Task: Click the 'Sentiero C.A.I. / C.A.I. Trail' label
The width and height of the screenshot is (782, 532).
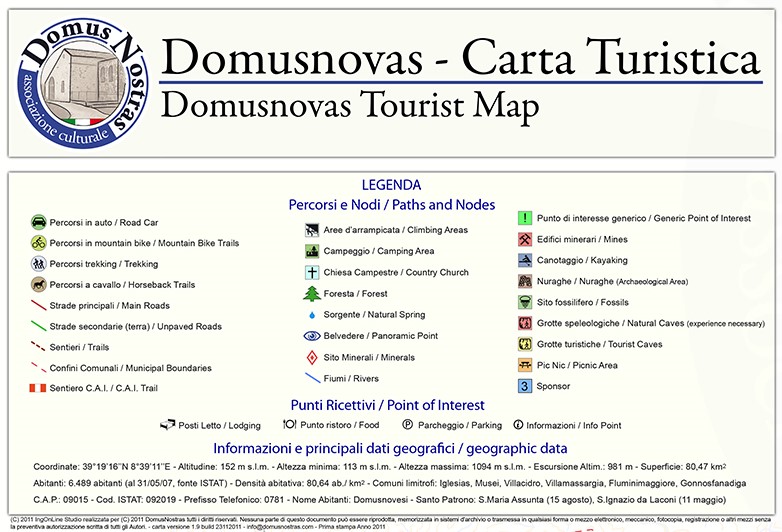Action: [x=104, y=388]
